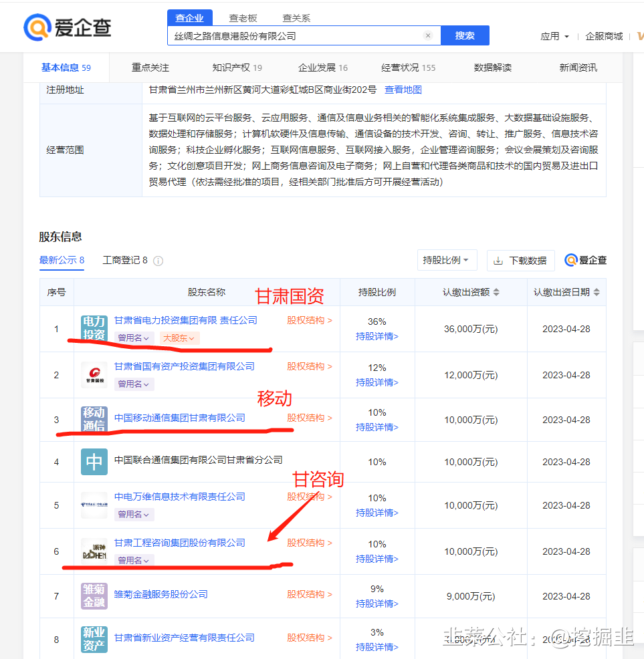
Task: Open the 企服商城 link in the header
Action: point(604,37)
